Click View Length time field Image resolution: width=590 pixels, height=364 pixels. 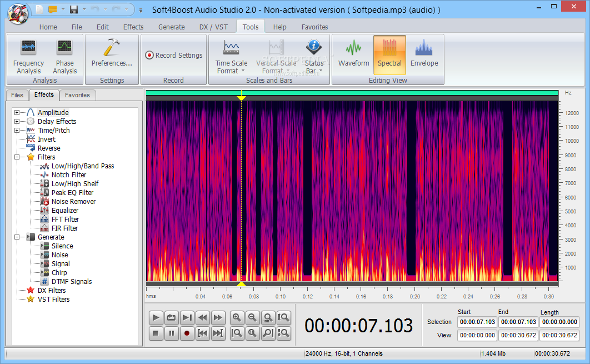click(559, 336)
